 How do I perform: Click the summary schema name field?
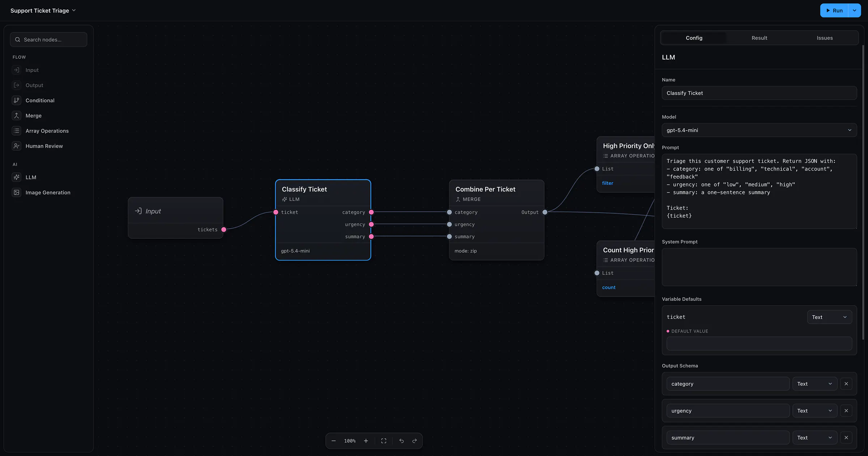click(x=728, y=438)
